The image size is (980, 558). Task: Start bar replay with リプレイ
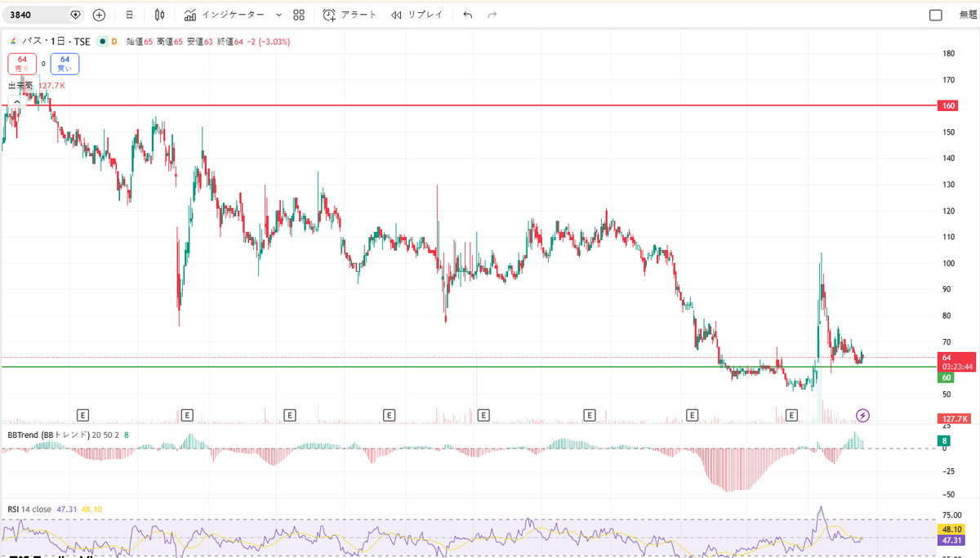coord(416,15)
